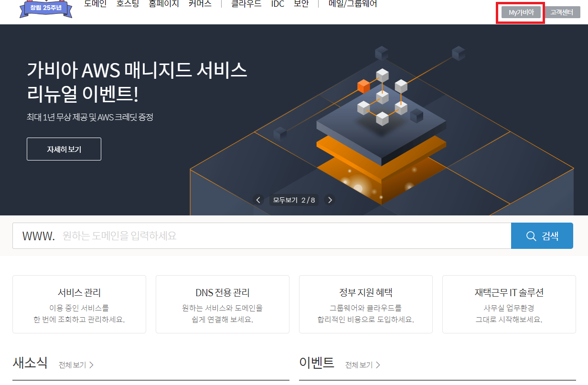Click the 자세히 보기 banner button
This screenshot has width=588, height=385.
64,149
